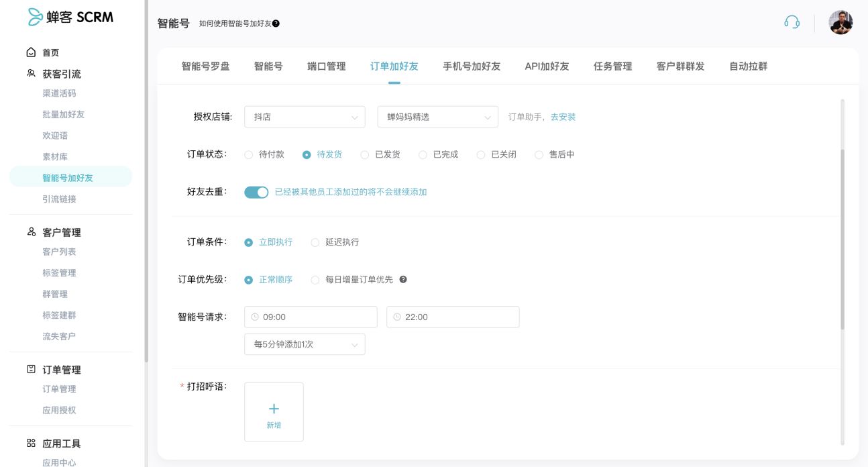Click the form panel vertical scrollbar
The width and height of the screenshot is (868, 467).
[x=843, y=239]
